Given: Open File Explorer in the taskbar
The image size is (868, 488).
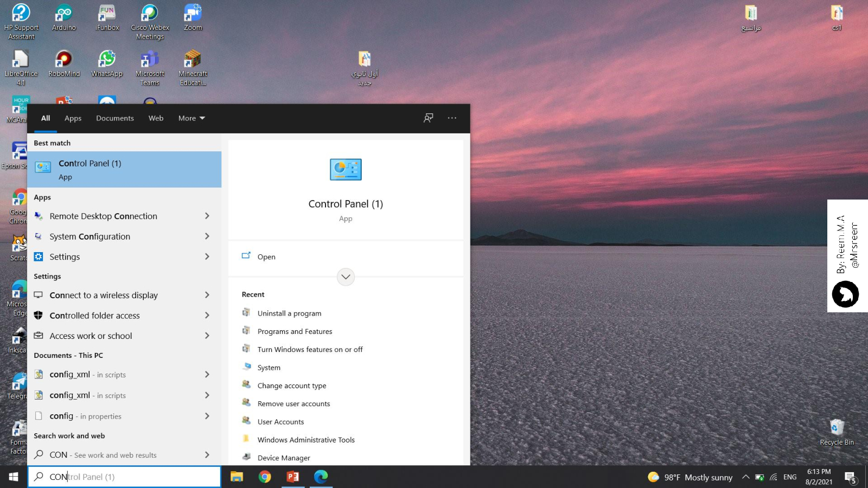Looking at the screenshot, I should [x=237, y=477].
